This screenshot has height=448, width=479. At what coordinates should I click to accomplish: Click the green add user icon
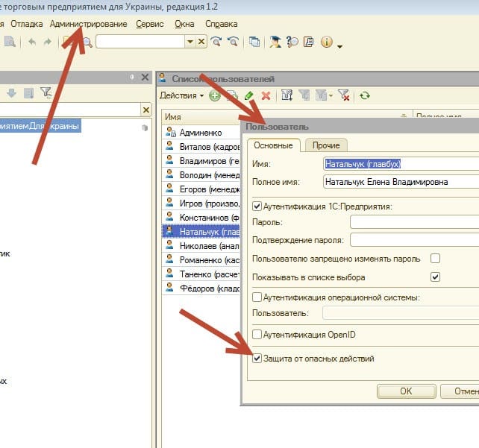[214, 95]
